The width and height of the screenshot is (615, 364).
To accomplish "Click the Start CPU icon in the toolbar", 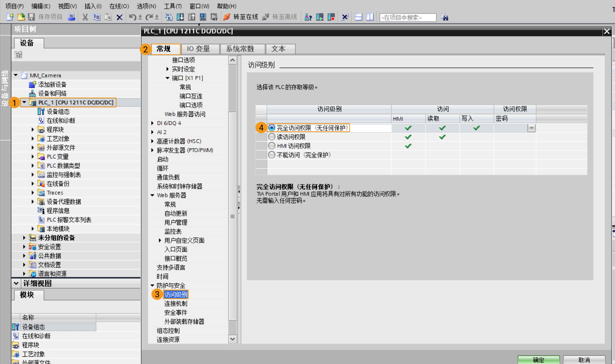I will [x=320, y=17].
